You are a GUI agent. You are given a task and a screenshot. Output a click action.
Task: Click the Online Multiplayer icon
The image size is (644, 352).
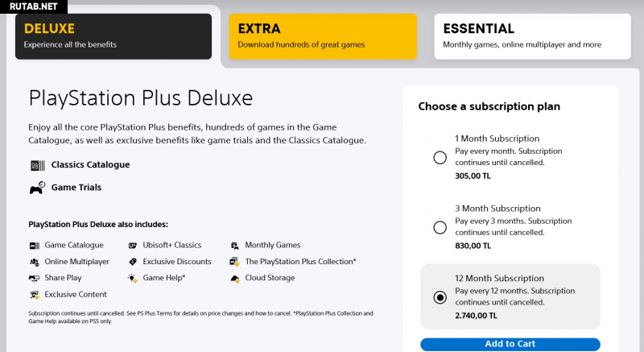tap(34, 262)
